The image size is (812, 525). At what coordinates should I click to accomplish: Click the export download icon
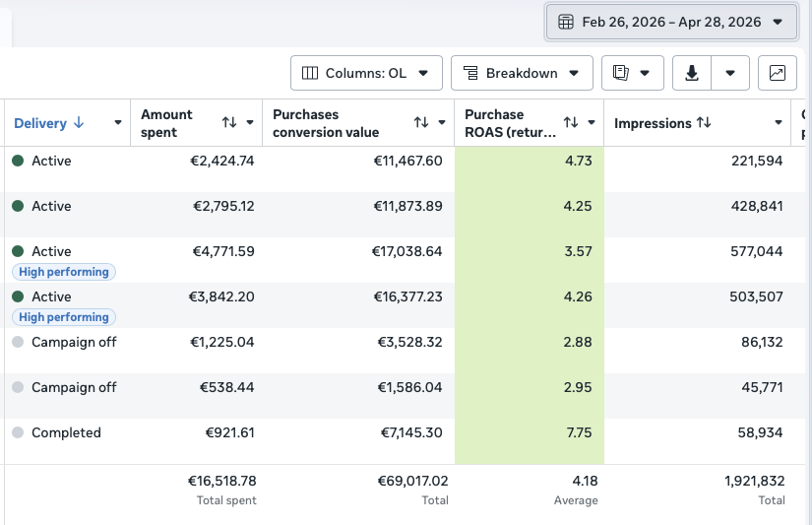click(x=692, y=73)
